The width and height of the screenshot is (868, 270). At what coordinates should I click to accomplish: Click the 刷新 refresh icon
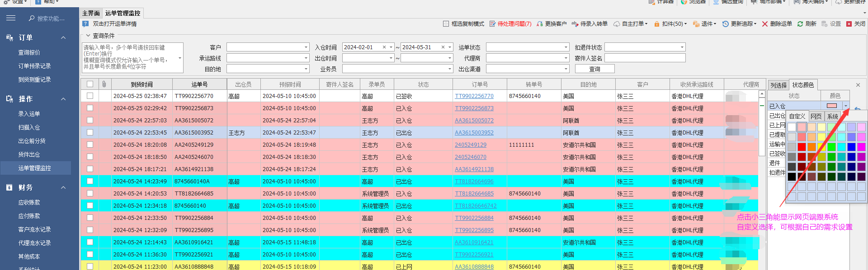(x=800, y=24)
